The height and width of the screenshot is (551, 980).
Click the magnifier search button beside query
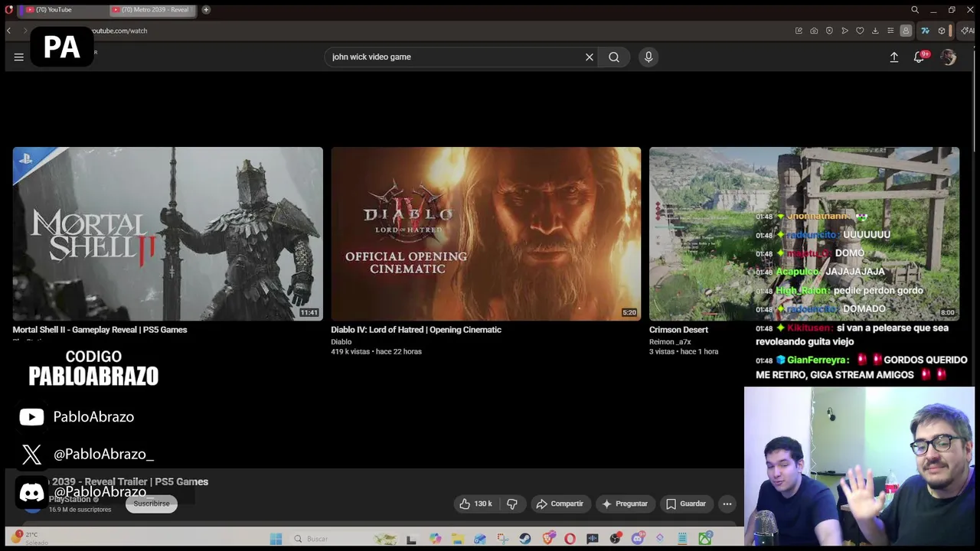[614, 57]
